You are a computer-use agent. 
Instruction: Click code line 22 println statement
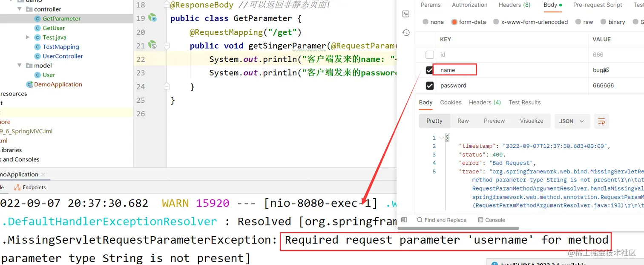click(x=302, y=59)
